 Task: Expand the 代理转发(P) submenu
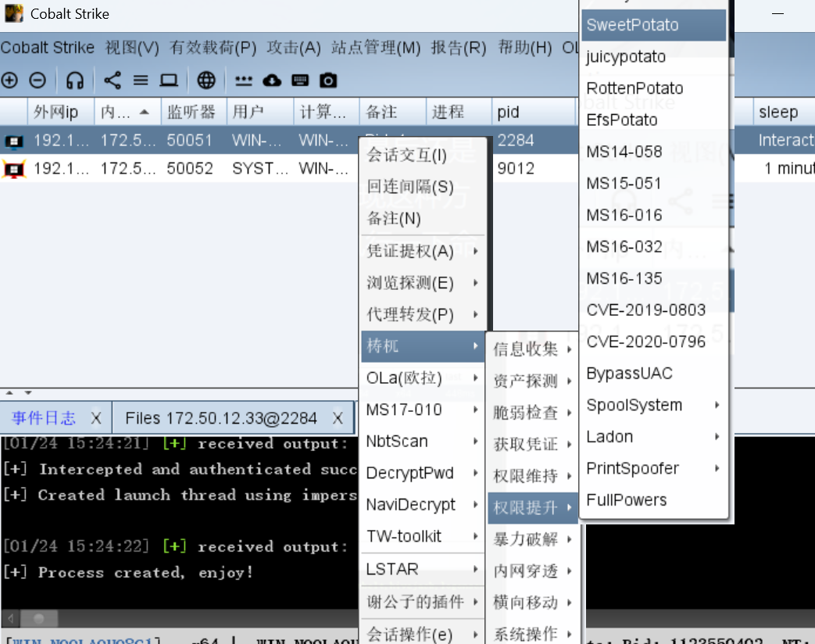[423, 314]
